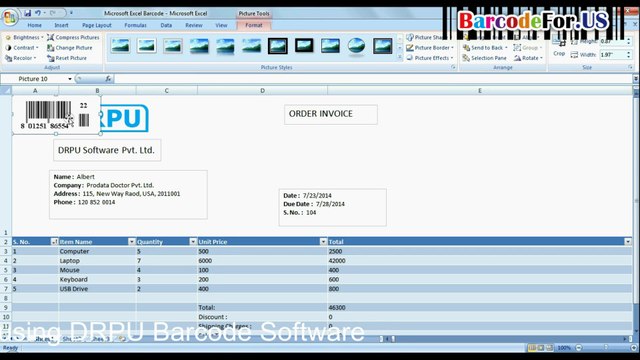Open Item Name column filter dropdown
Image resolution: width=640 pixels, height=360 pixels.
point(131,242)
